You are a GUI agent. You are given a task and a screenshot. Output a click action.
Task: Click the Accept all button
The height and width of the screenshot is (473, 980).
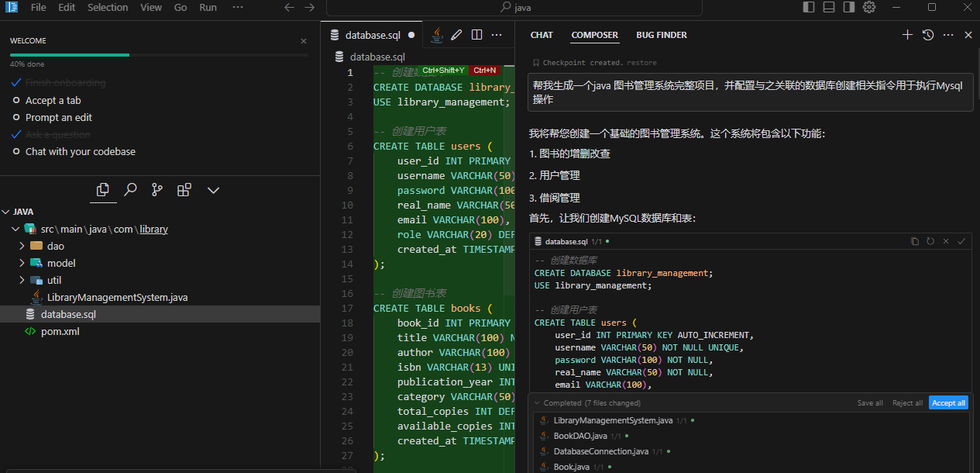pyautogui.click(x=948, y=403)
